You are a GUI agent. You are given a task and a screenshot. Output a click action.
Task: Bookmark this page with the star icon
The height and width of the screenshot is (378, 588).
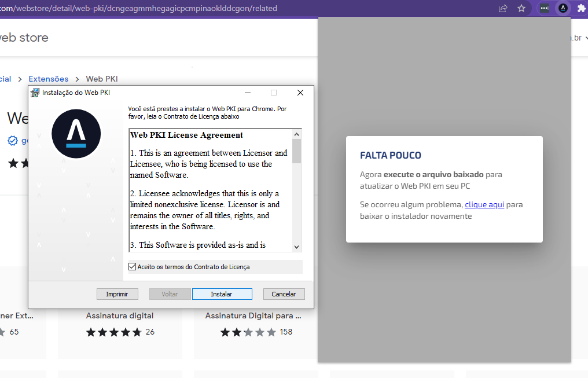click(x=521, y=8)
